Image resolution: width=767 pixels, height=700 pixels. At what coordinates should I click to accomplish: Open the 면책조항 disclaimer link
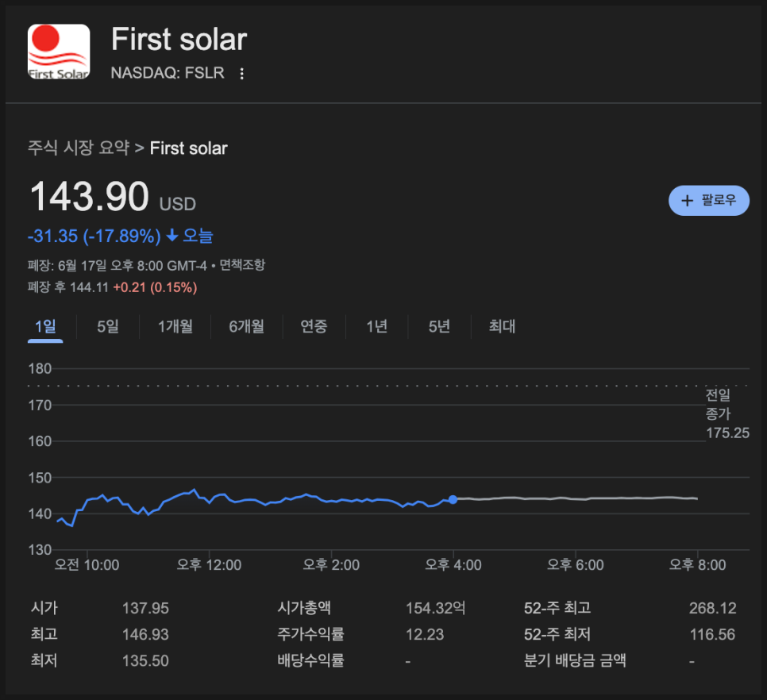pyautogui.click(x=242, y=265)
